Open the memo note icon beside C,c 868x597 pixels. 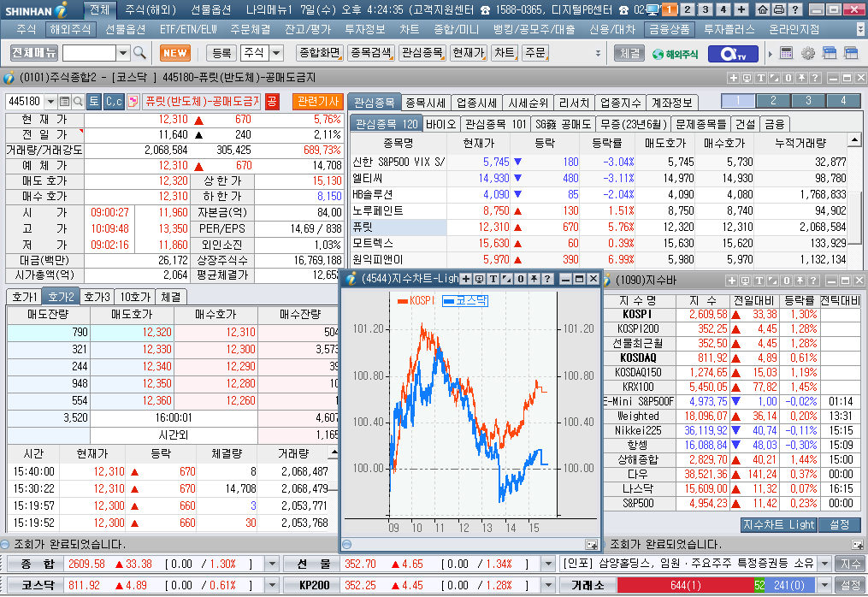pyautogui.click(x=133, y=101)
